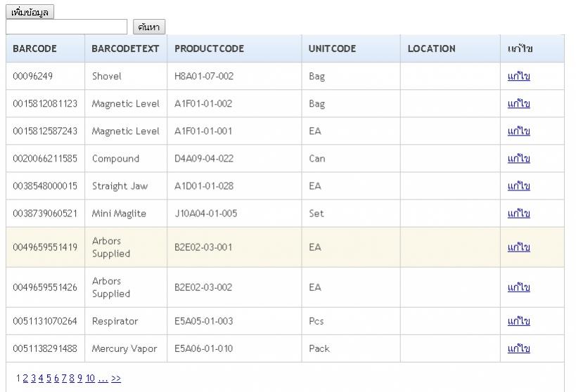Edit the Respirator row

[x=518, y=321]
